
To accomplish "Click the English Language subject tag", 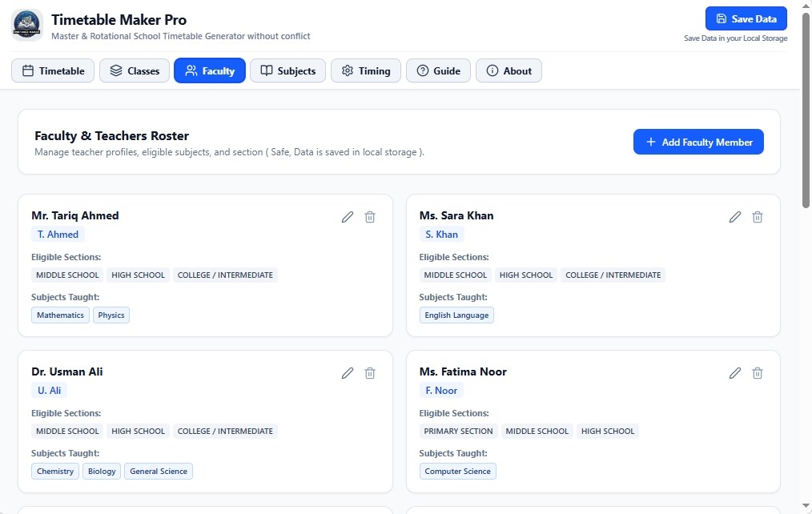I will tap(456, 315).
